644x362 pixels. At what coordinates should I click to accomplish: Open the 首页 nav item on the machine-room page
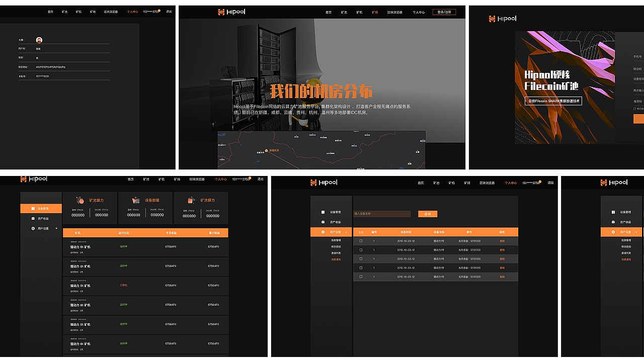329,12
